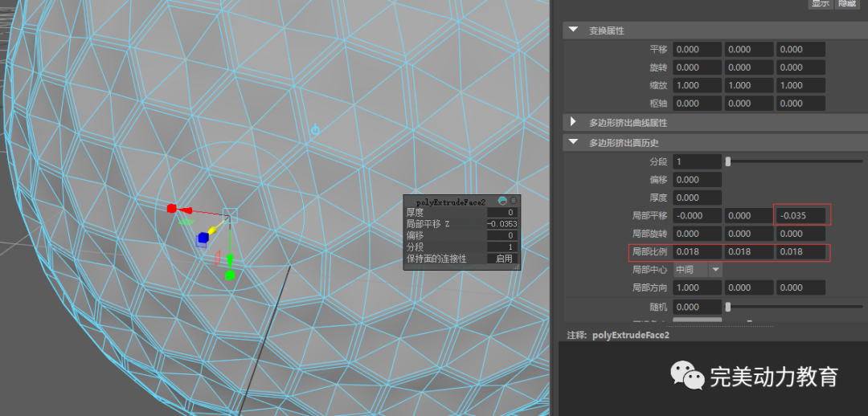Click the 分段 field showing 1 in attribute panel
This screenshot has height=416, width=868.
(698, 161)
